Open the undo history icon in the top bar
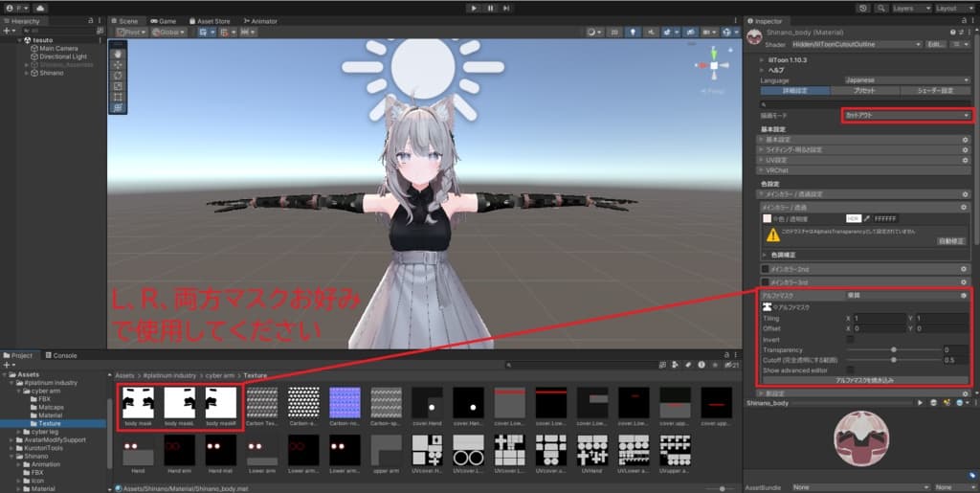 863,8
